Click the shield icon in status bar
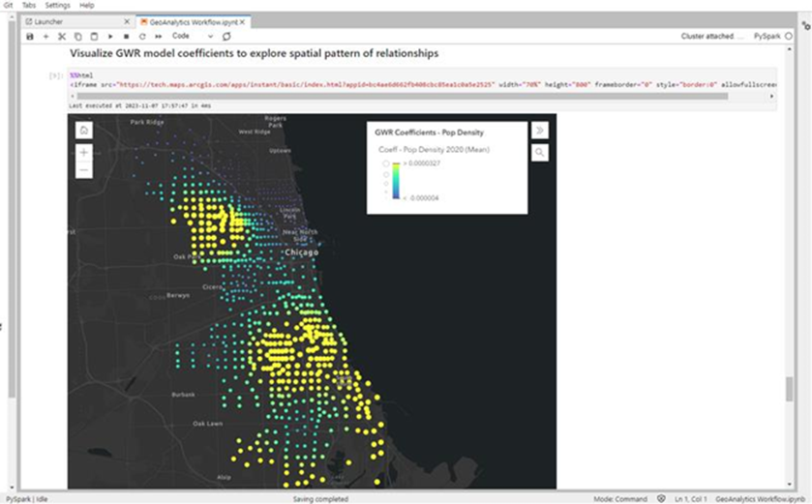This screenshot has width=812, height=504. click(661, 499)
